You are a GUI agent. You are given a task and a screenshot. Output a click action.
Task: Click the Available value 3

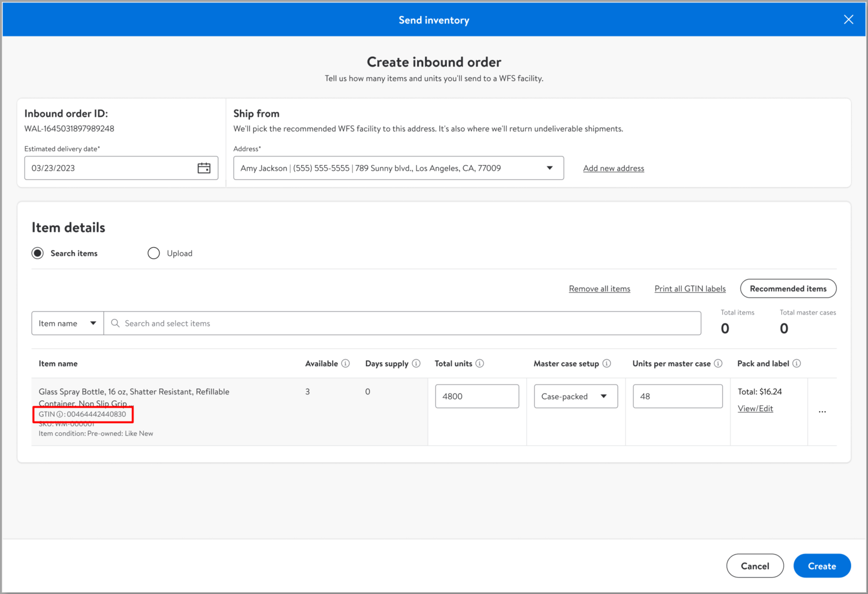308,391
